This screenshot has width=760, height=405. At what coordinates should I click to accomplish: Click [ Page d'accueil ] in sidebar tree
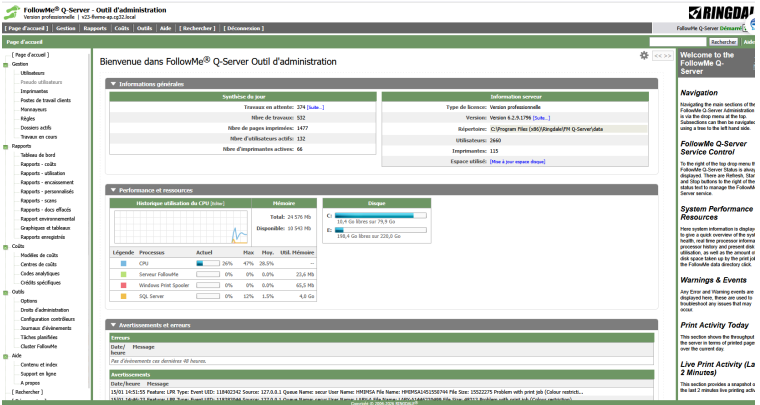click(x=31, y=55)
